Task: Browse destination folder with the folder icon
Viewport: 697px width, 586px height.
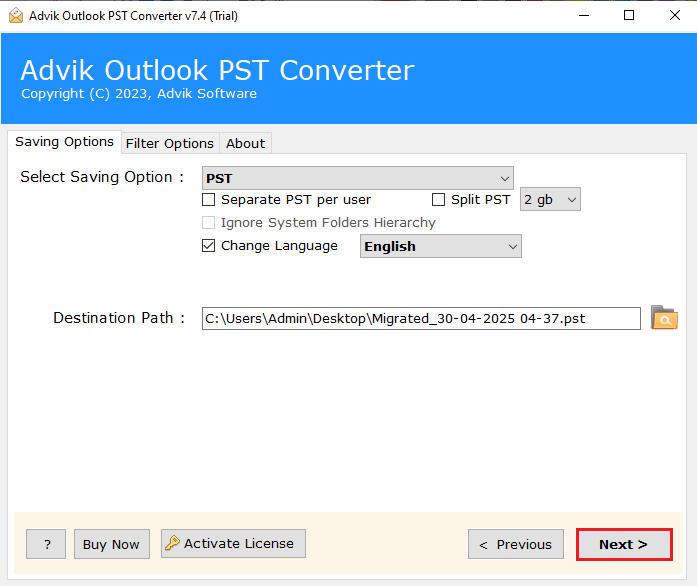Action: pyautogui.click(x=664, y=317)
